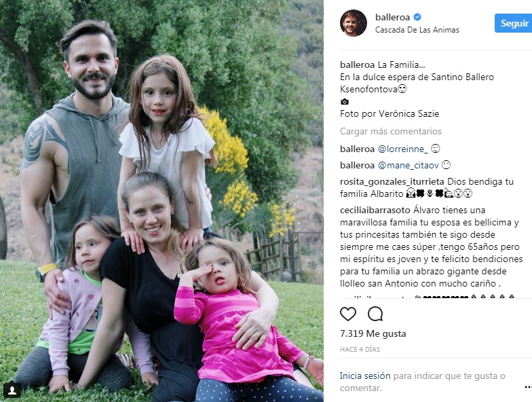Click the tagged people icon on photo
The width and height of the screenshot is (532, 402).
click(12, 390)
